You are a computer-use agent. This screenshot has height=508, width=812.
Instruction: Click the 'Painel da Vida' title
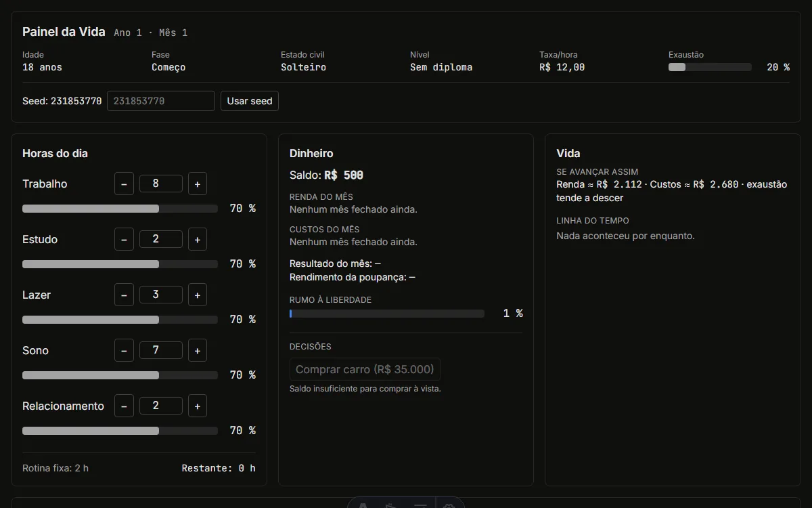[64, 32]
